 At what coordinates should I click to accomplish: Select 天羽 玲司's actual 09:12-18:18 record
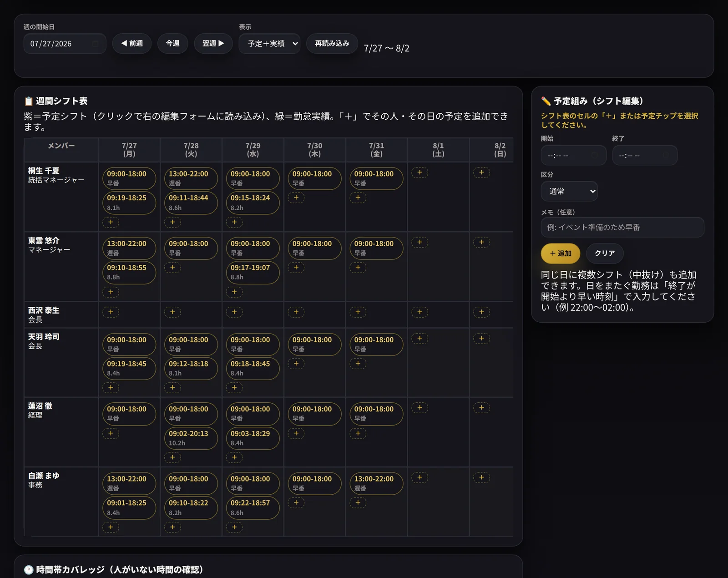191,369
